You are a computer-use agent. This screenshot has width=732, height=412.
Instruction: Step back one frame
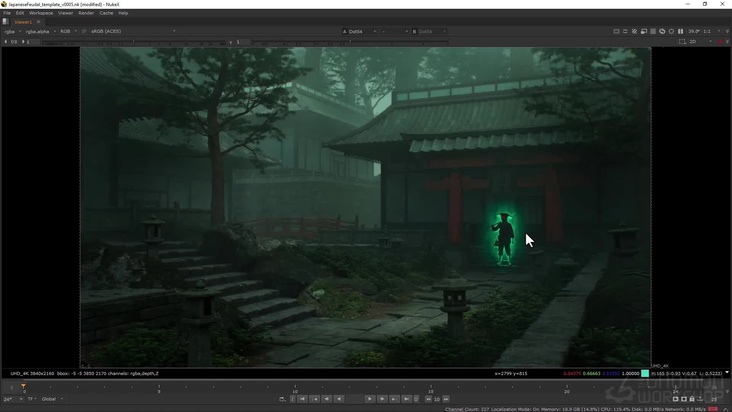click(x=327, y=399)
